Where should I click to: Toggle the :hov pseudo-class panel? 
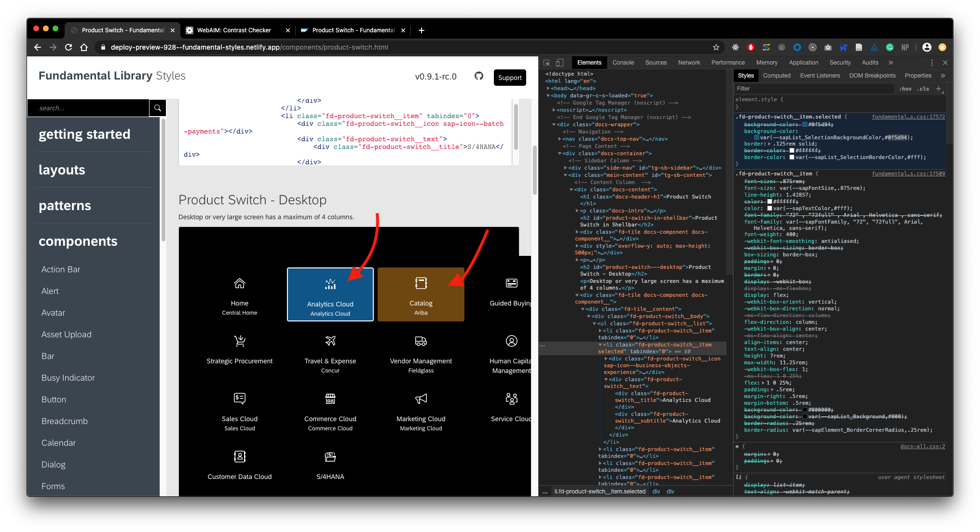[905, 89]
